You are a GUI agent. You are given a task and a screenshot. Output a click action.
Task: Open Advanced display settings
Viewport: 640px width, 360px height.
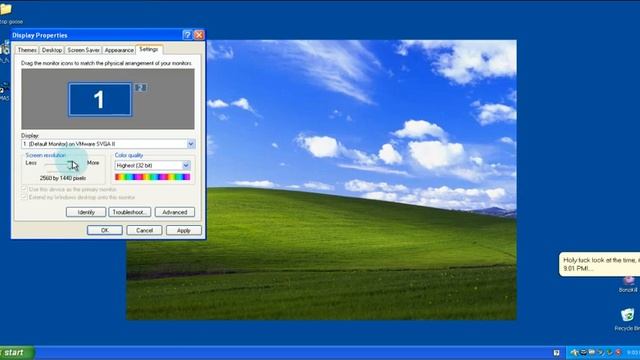tap(175, 212)
